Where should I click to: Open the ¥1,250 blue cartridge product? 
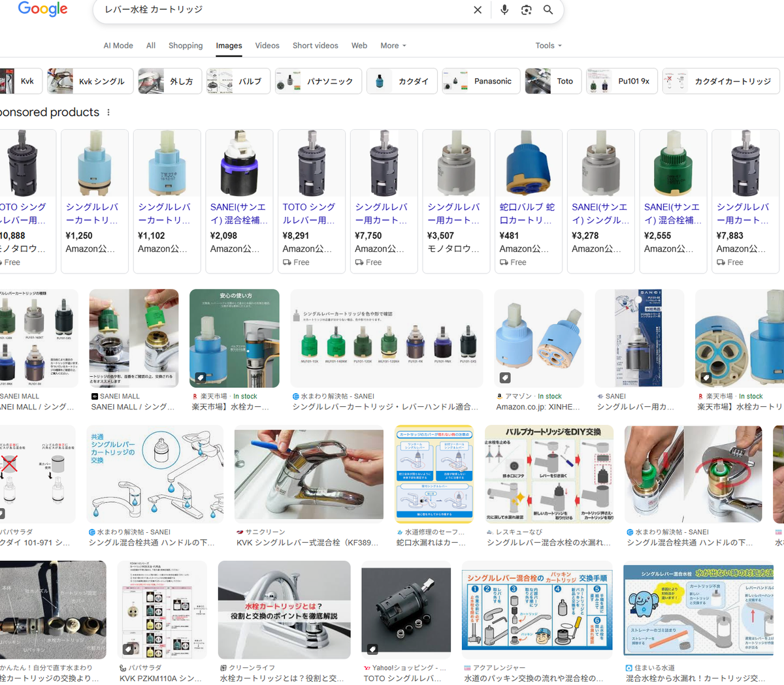click(x=95, y=201)
